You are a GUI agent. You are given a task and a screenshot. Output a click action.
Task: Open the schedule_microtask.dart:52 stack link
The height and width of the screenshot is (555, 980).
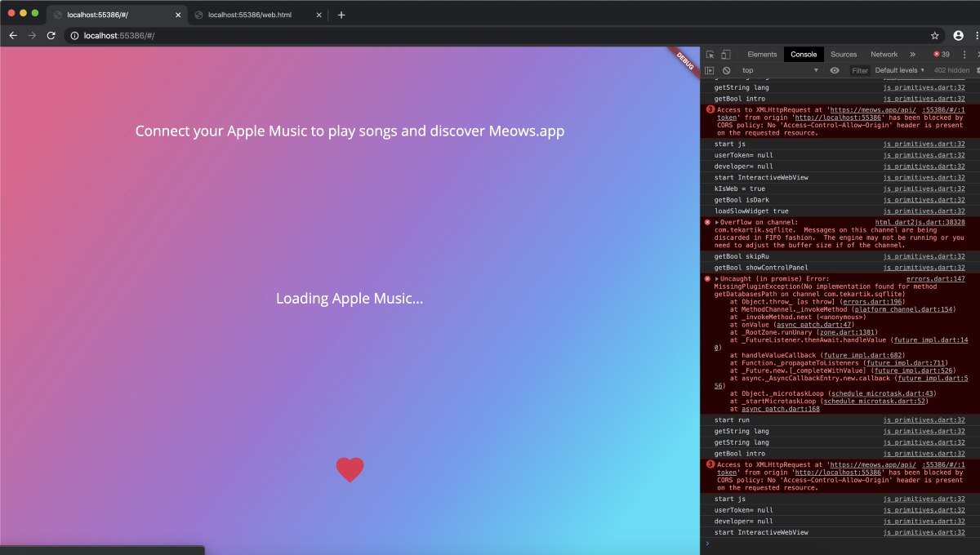pyautogui.click(x=875, y=402)
